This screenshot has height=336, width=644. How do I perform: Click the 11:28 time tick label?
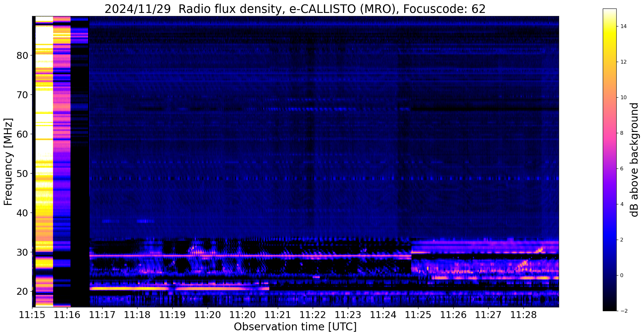tap(523, 315)
